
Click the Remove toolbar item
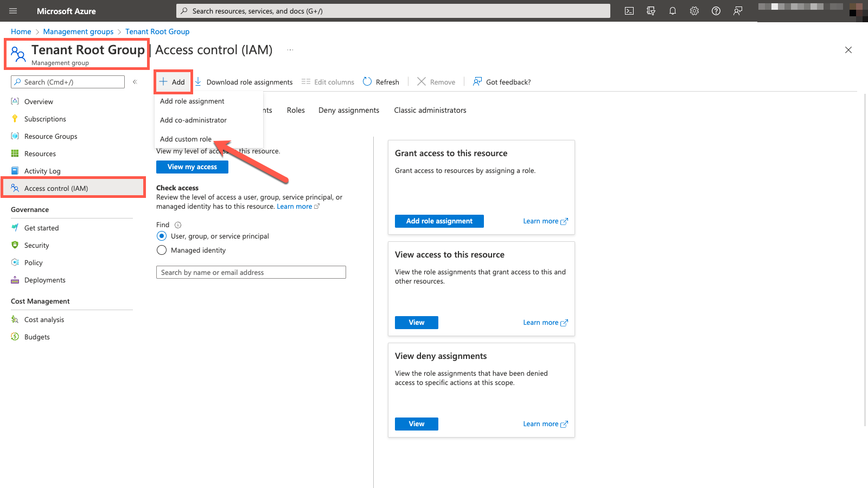click(x=436, y=82)
